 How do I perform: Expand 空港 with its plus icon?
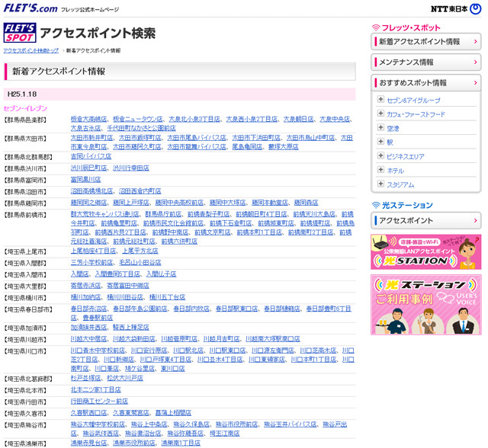click(x=380, y=127)
